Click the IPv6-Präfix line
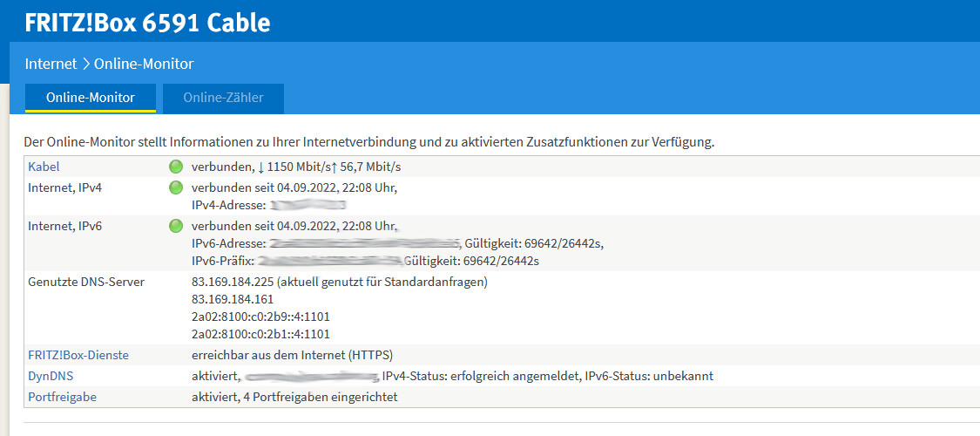Viewport: 980px width, 436px height. click(x=365, y=261)
